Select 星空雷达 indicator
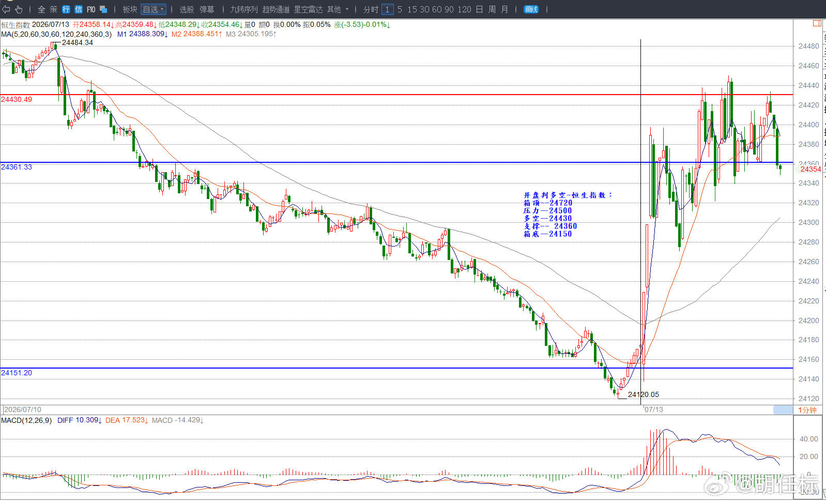This screenshot has width=826, height=504. (x=308, y=9)
